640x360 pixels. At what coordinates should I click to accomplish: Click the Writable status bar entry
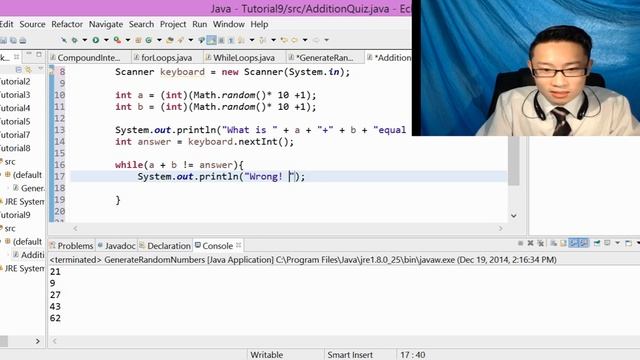[267, 355]
